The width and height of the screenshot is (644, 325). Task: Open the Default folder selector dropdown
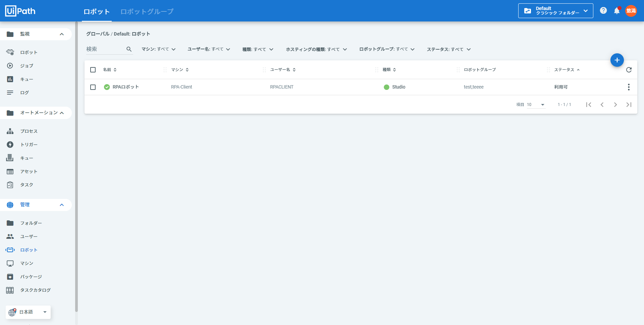point(555,11)
